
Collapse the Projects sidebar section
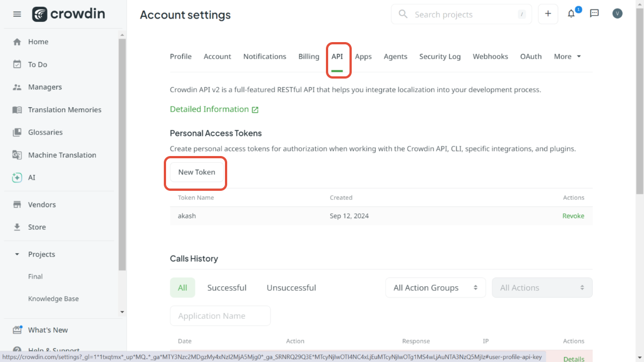[x=17, y=254]
